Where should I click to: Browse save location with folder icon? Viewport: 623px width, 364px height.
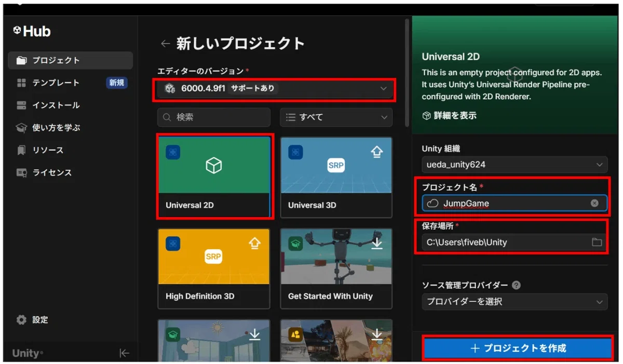597,242
